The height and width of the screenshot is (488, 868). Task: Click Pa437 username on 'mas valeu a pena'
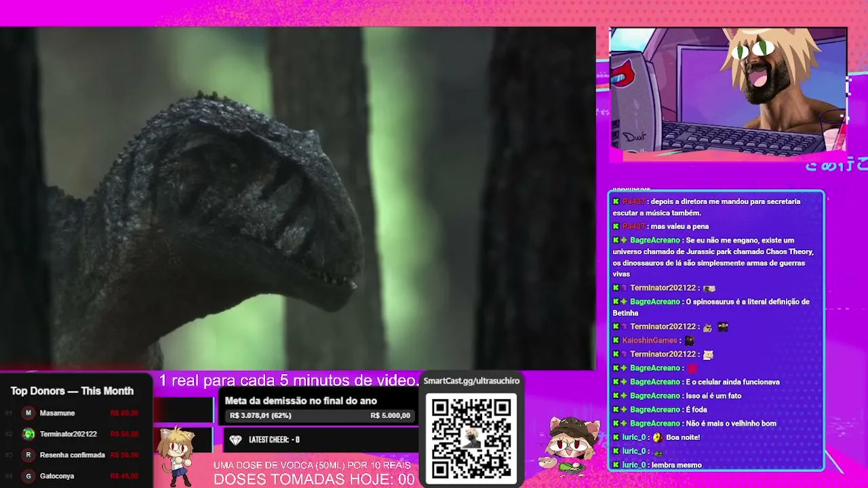pos(633,226)
